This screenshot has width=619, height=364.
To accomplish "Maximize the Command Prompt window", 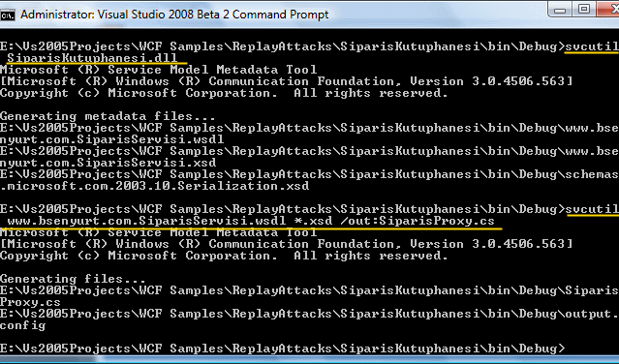I will 584,9.
